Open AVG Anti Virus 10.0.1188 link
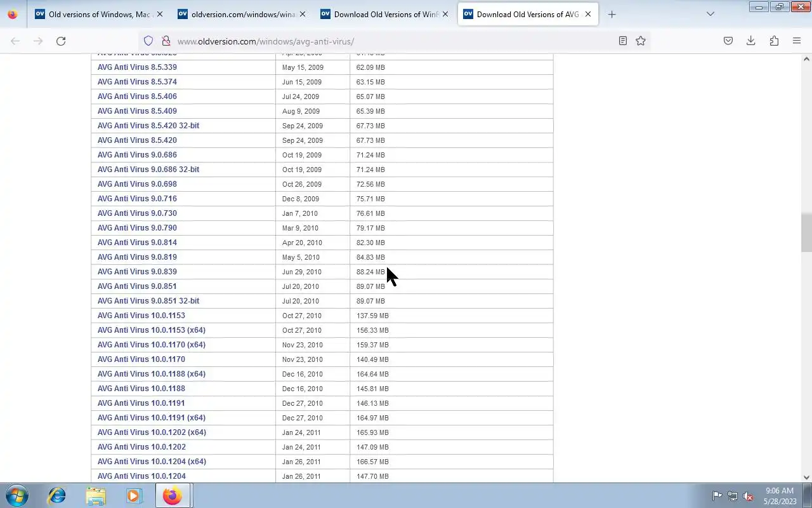 [141, 389]
